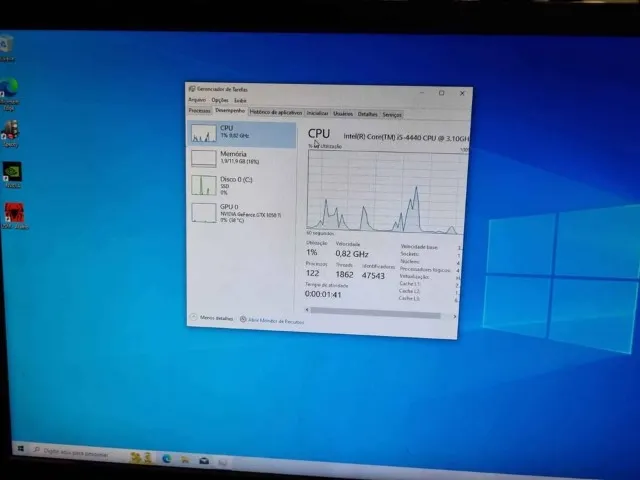The width and height of the screenshot is (640, 480).
Task: Open the red spider game desktop shortcut
Action: [14, 216]
